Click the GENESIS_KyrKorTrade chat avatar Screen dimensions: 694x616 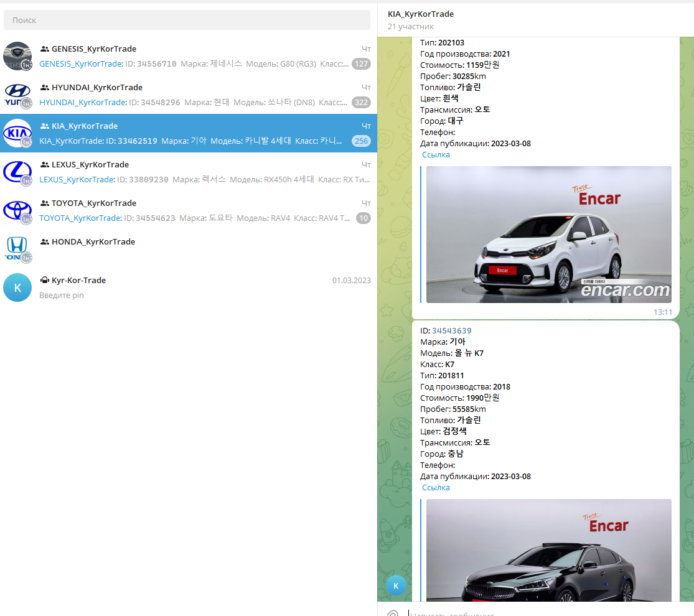17,56
